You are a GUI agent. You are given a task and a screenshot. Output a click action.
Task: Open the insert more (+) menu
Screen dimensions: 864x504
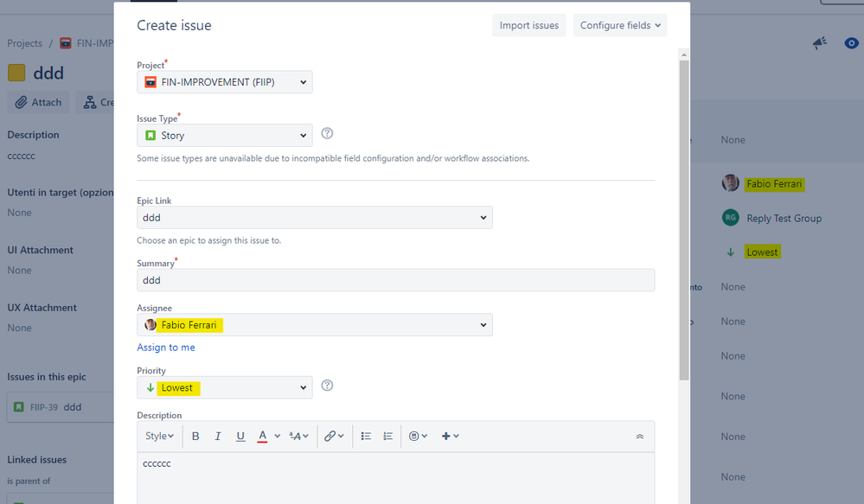[451, 437]
